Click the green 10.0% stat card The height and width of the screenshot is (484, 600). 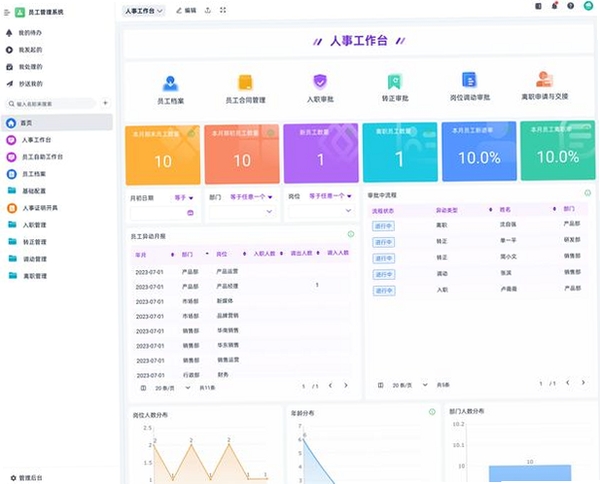click(x=558, y=150)
